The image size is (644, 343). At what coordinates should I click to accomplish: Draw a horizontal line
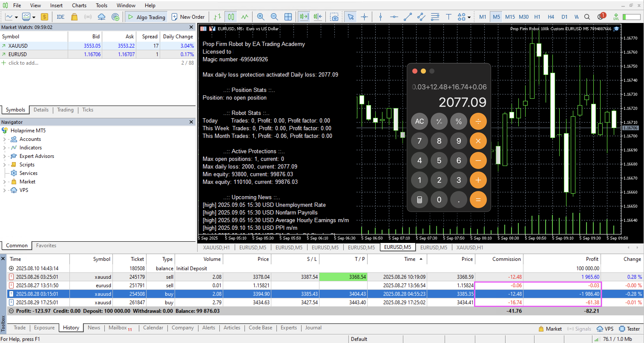coord(394,17)
